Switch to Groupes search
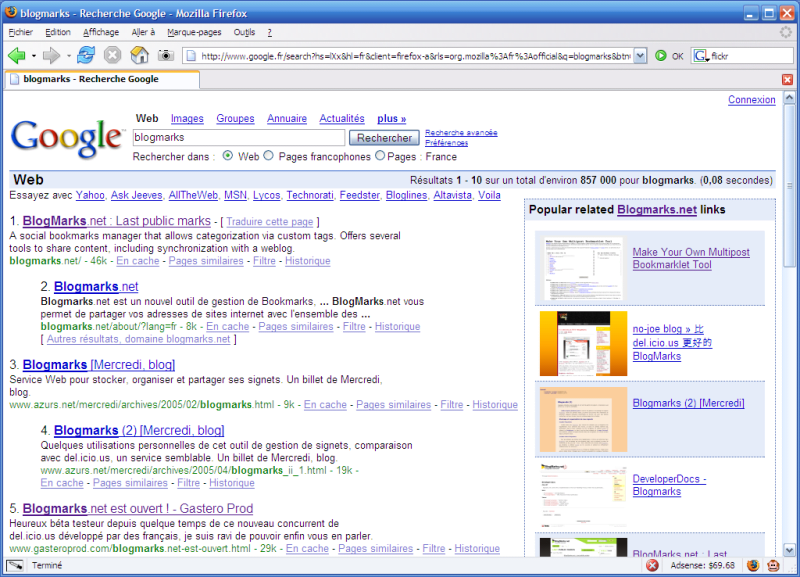This screenshot has height=577, width=800. point(235,118)
